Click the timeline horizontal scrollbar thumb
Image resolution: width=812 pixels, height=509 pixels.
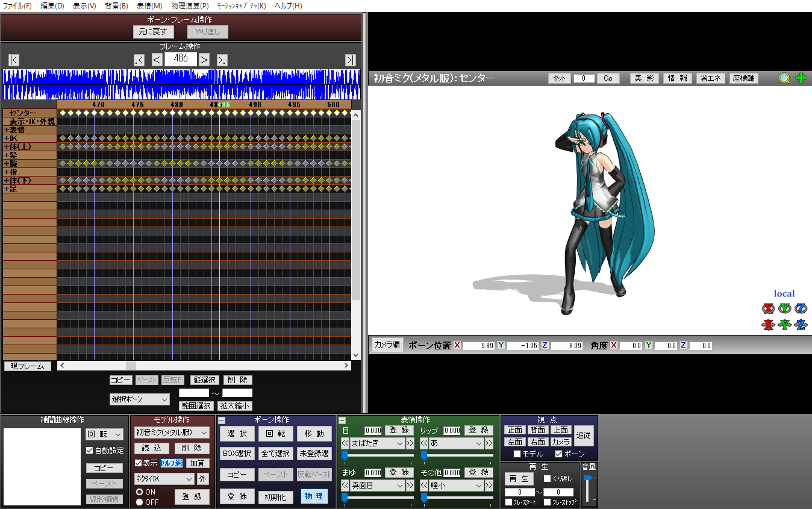click(x=131, y=366)
